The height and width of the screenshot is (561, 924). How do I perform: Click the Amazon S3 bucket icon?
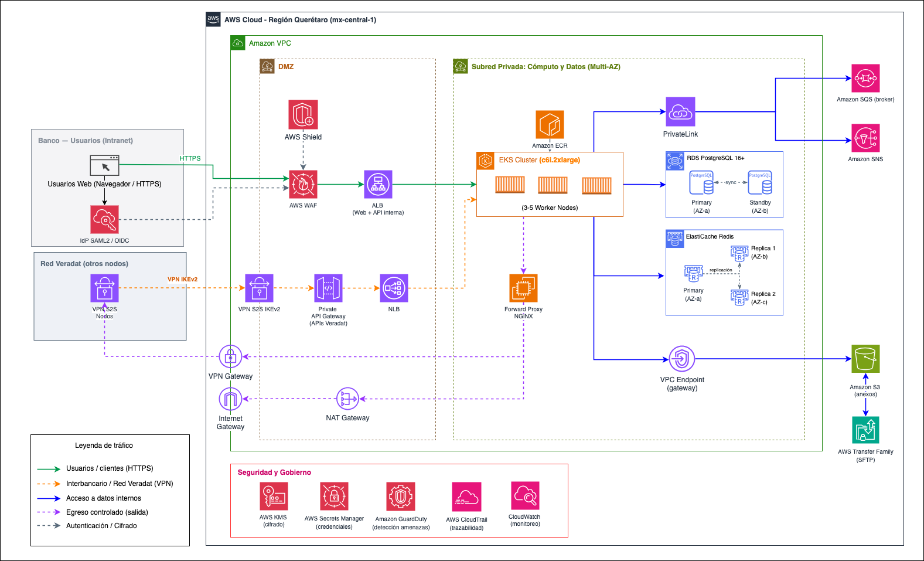(x=865, y=359)
